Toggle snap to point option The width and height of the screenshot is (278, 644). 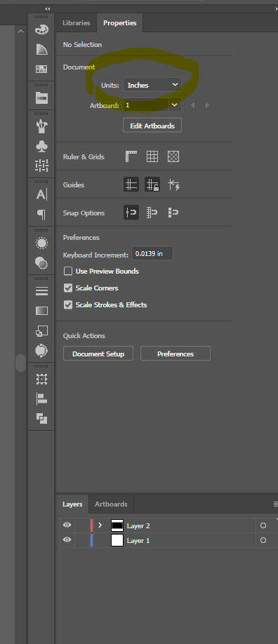coord(131,213)
